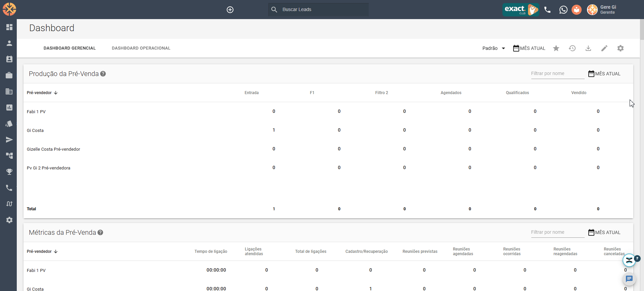Viewport: 644px width, 291px height.
Task: Select Gi Costa row in Produção table
Action: (x=328, y=130)
